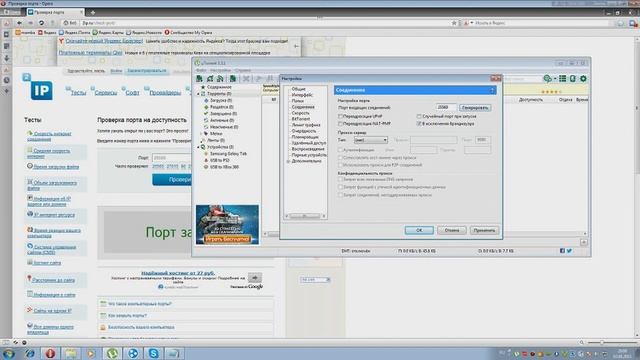
Task: Click the uTorrent icon on Windows taskbar
Action: coord(112,353)
